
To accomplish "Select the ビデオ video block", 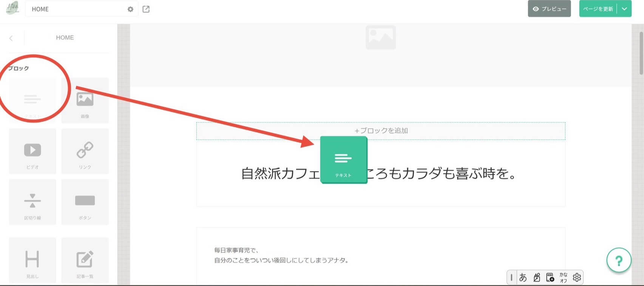I will [32, 151].
